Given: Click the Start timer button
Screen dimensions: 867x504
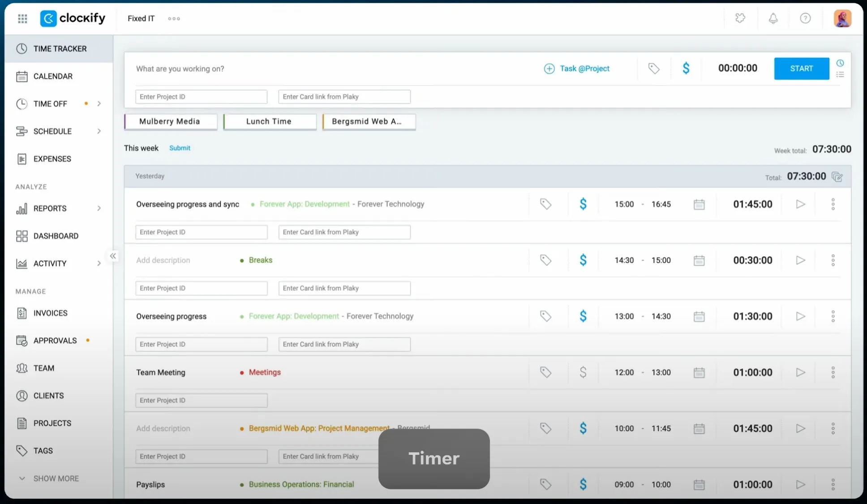Looking at the screenshot, I should (802, 68).
